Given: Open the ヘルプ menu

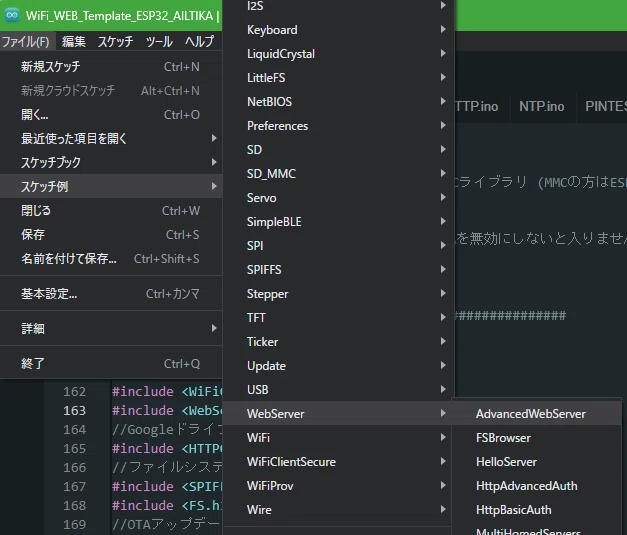Looking at the screenshot, I should point(200,42).
